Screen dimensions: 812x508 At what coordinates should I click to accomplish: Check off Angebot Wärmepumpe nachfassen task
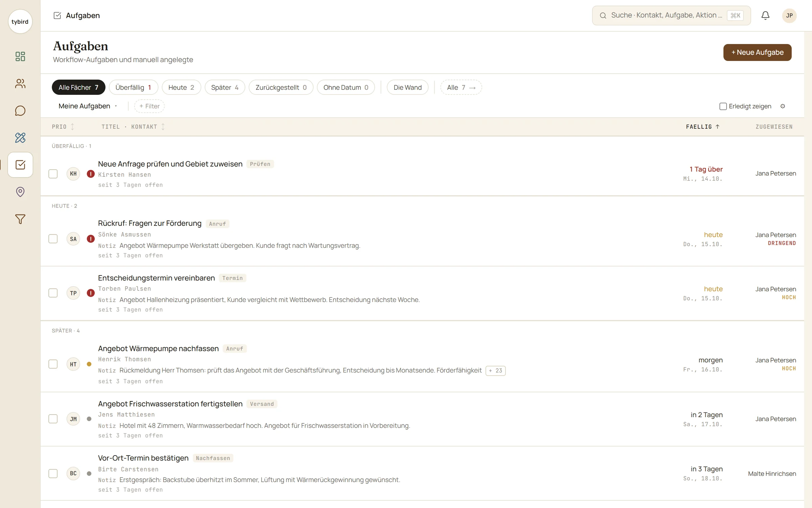(x=53, y=364)
